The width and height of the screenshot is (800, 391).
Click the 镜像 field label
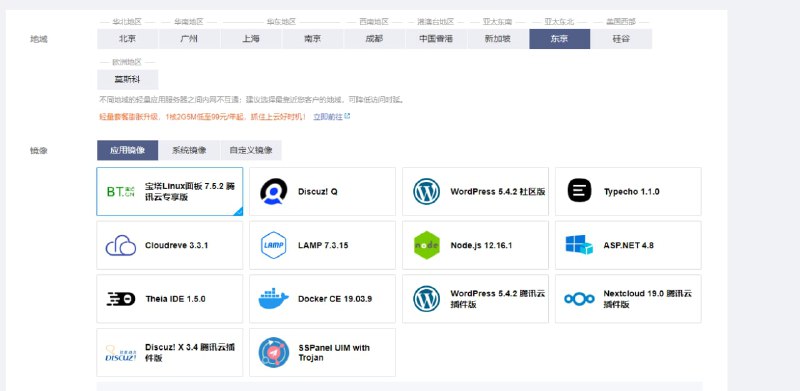point(38,151)
